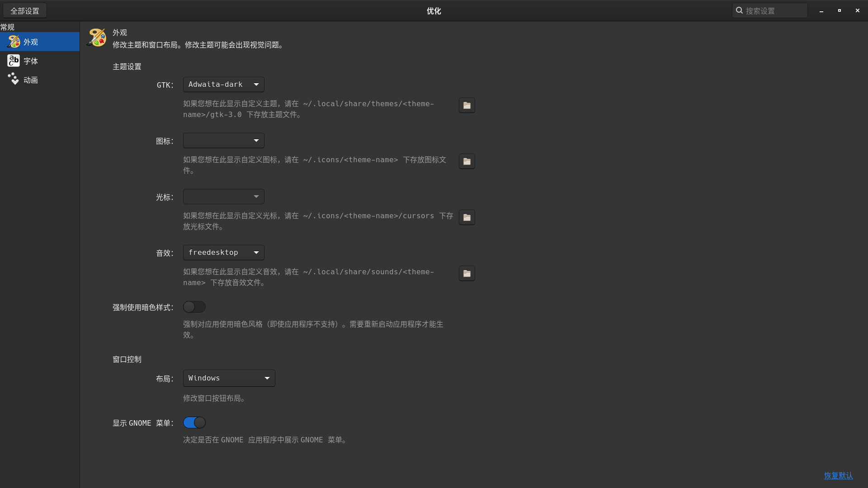868x488 pixels.
Task: Click the 优化 window title
Action: (434, 11)
